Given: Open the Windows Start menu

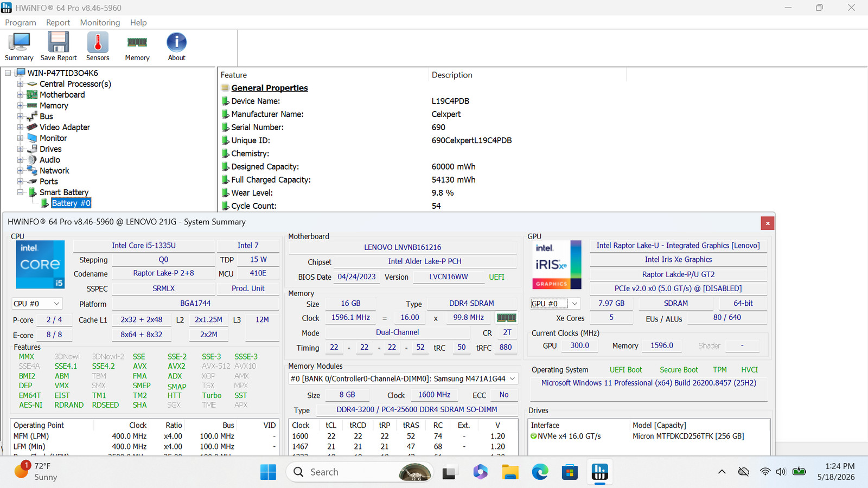Looking at the screenshot, I should click(x=268, y=472).
